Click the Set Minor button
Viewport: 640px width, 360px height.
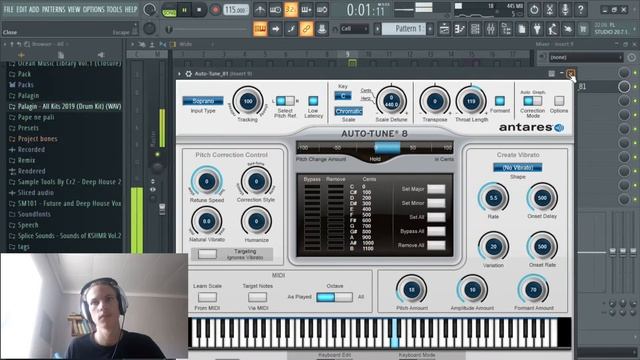(436, 203)
